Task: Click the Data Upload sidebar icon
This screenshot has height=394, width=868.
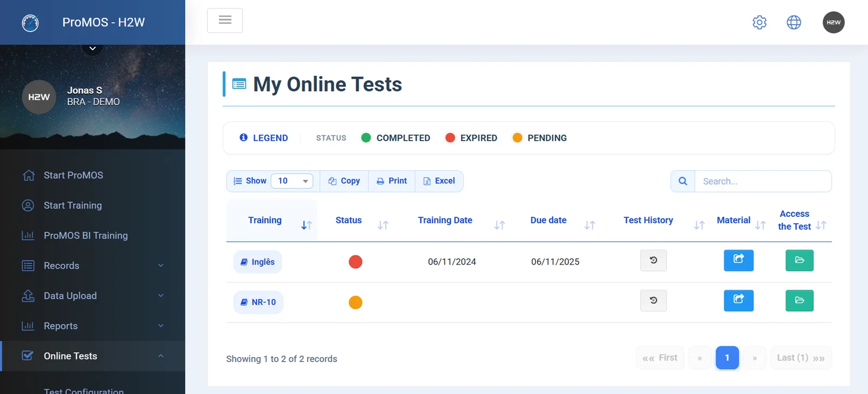Action: [x=28, y=295]
